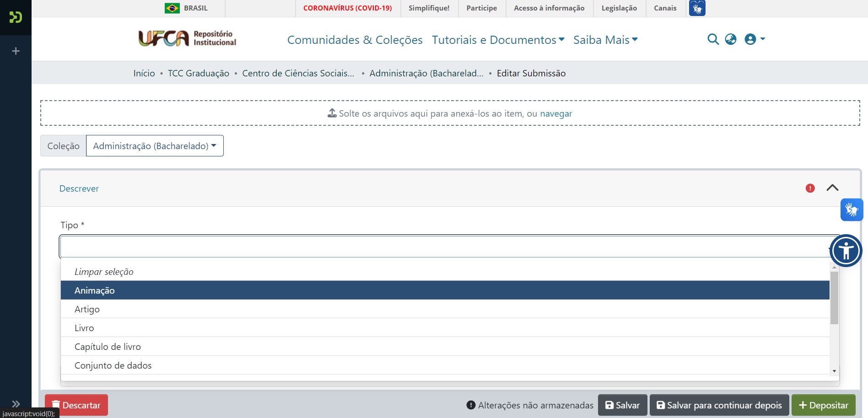This screenshot has width=868, height=418.
Task: Expand the sidebar with the double-chevron icon
Action: (x=15, y=404)
